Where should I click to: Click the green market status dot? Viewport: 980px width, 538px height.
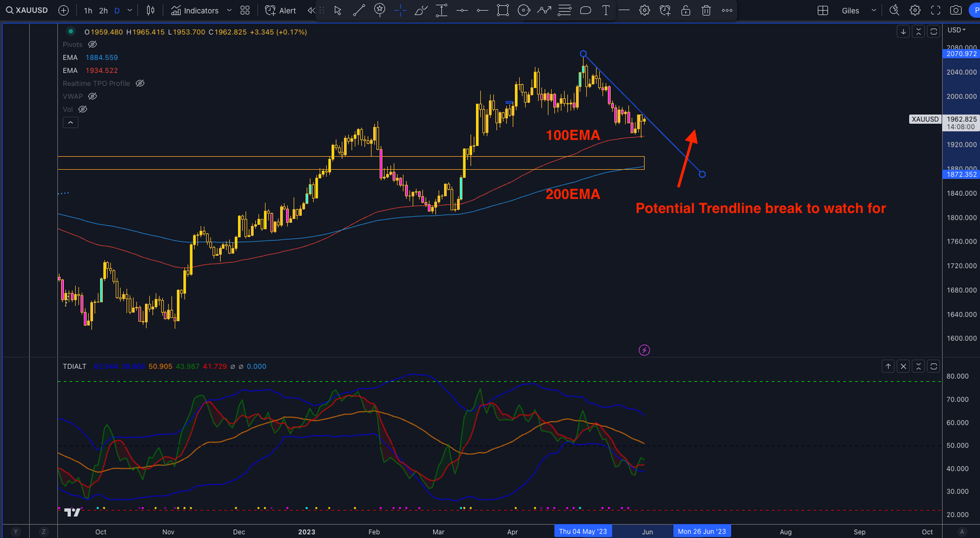(71, 31)
